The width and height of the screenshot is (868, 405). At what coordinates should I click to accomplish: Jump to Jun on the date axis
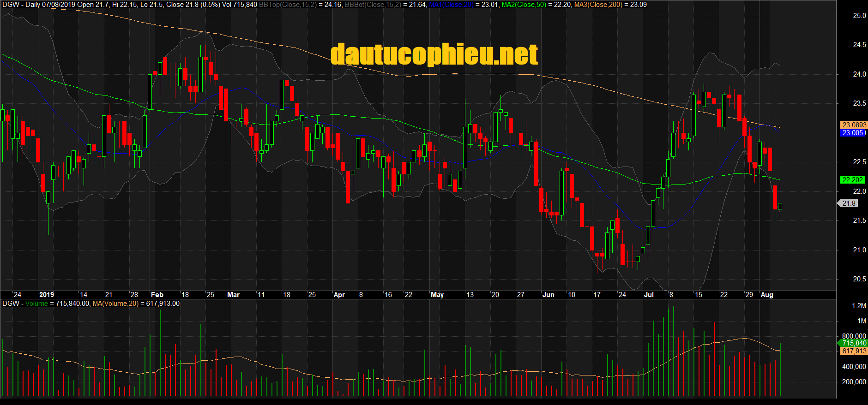(548, 295)
